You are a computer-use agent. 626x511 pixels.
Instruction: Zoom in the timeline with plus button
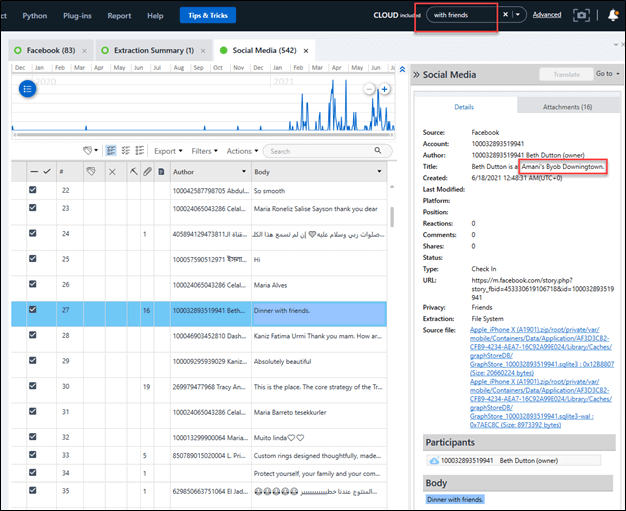pos(384,90)
